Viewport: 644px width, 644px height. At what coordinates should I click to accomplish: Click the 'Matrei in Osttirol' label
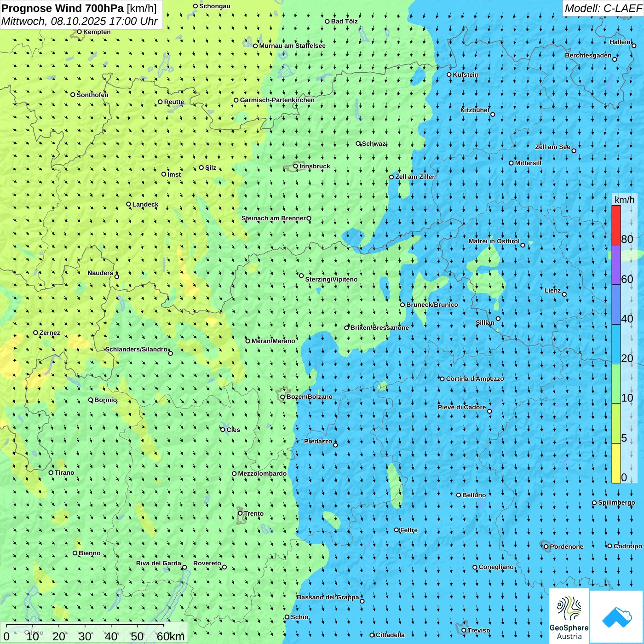494,241
